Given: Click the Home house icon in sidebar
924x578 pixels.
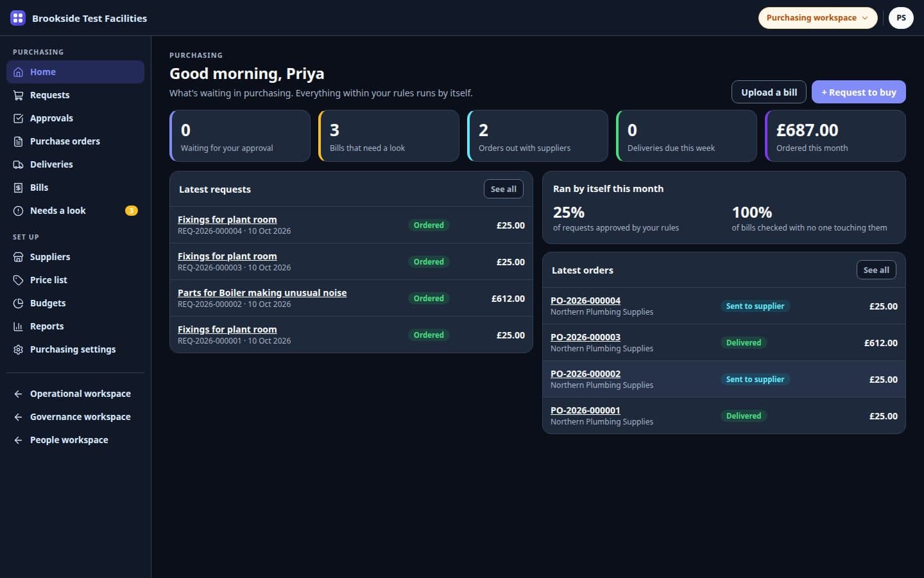Looking at the screenshot, I should point(19,72).
